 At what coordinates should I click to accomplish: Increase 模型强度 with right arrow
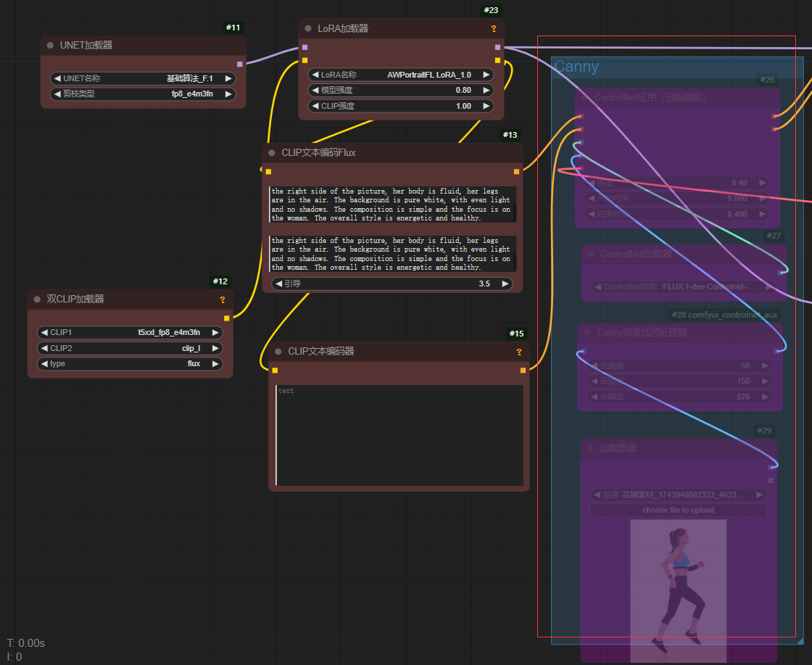click(x=486, y=90)
